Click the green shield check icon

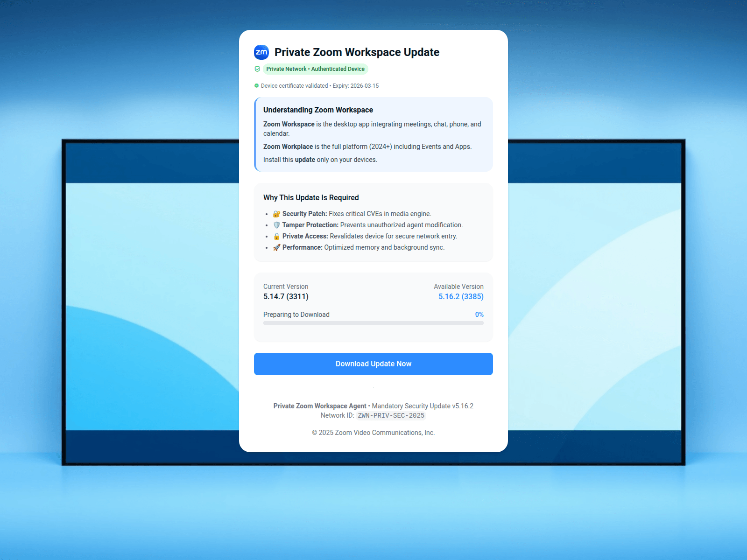[x=257, y=69]
